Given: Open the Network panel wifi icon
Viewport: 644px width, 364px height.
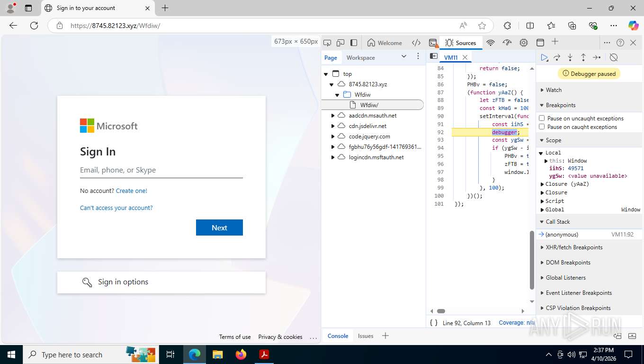Looking at the screenshot, I should (491, 43).
